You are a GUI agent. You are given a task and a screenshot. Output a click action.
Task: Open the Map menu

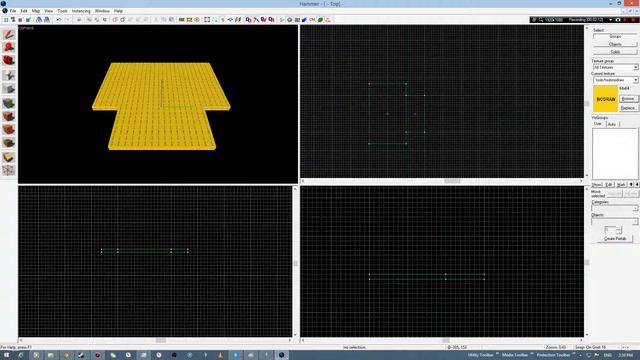[36, 11]
